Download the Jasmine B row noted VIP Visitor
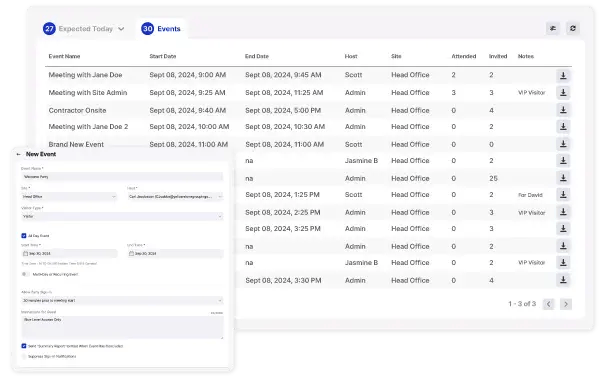Screen dimensions: 600x376 pos(563,263)
